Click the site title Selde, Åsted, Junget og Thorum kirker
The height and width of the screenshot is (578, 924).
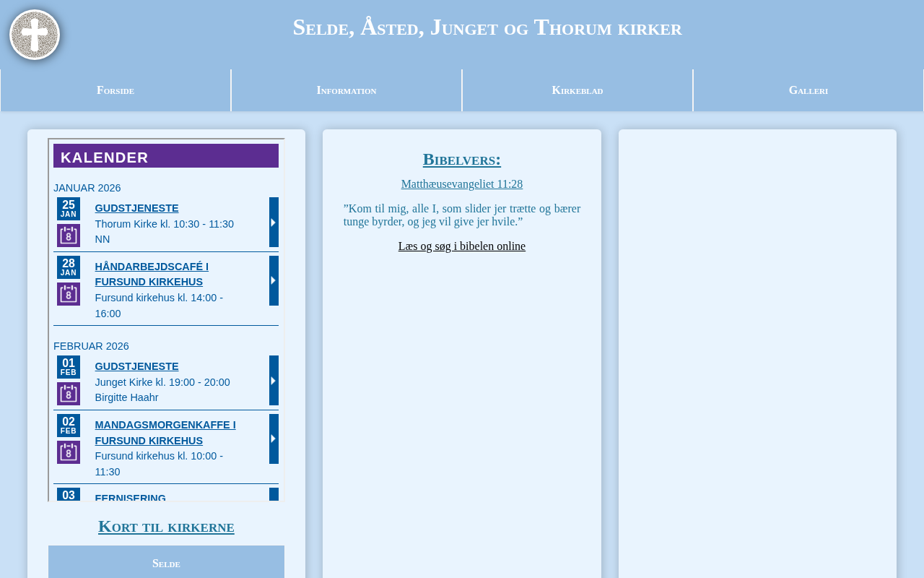tap(487, 27)
